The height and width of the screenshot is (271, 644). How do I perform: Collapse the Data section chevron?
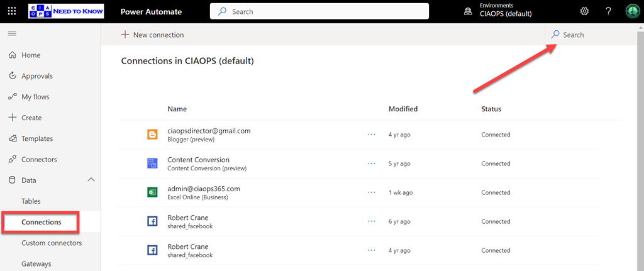(x=91, y=180)
